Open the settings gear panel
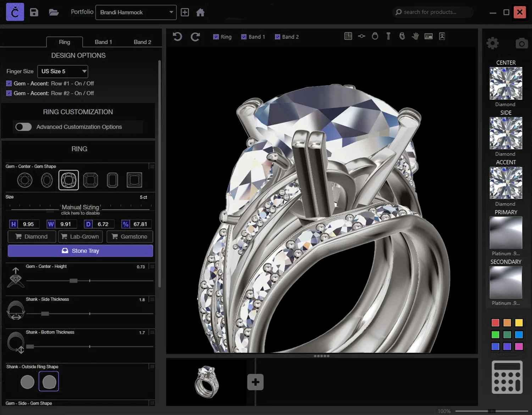Viewport: 532px width, 415px height. (493, 43)
